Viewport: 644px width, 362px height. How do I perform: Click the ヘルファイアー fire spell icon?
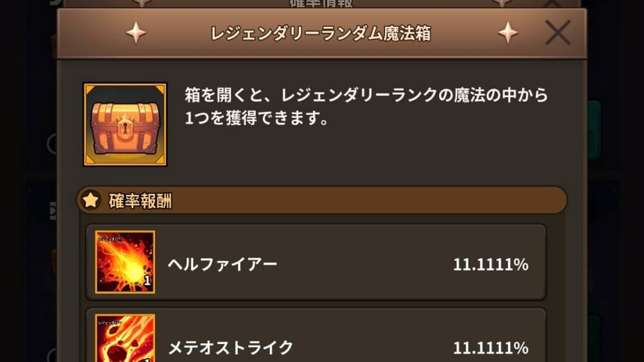click(125, 262)
